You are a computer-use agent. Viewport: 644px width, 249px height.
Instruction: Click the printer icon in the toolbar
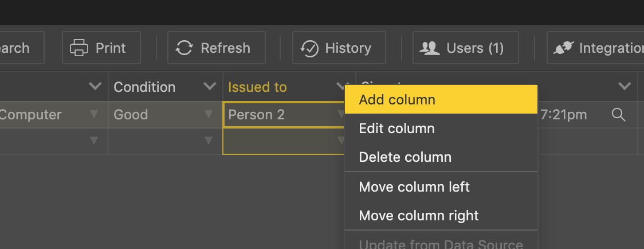coord(79,48)
